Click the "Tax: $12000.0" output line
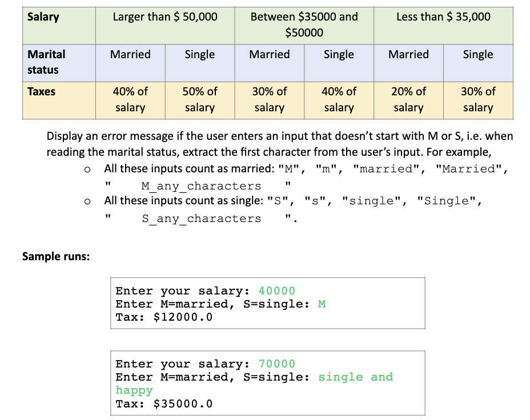 point(164,317)
